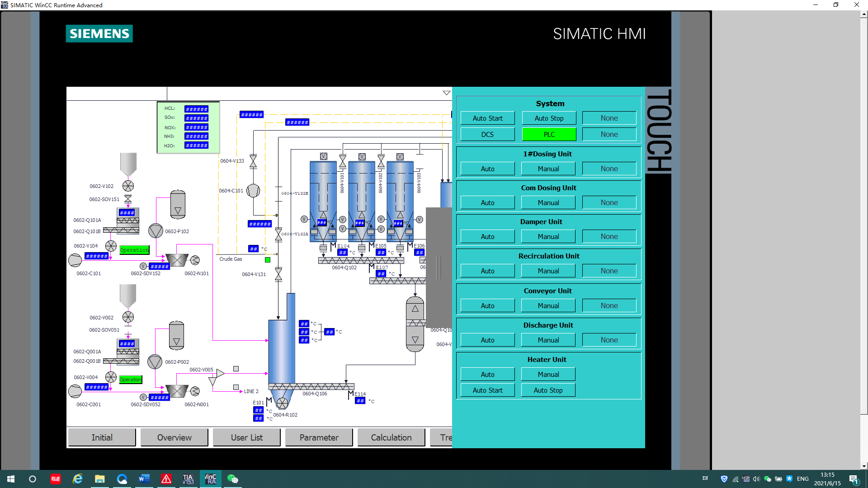This screenshot has width=868, height=488.
Task: Select the 0602-SOV151 shutoff valve symbol
Action: [128, 199]
